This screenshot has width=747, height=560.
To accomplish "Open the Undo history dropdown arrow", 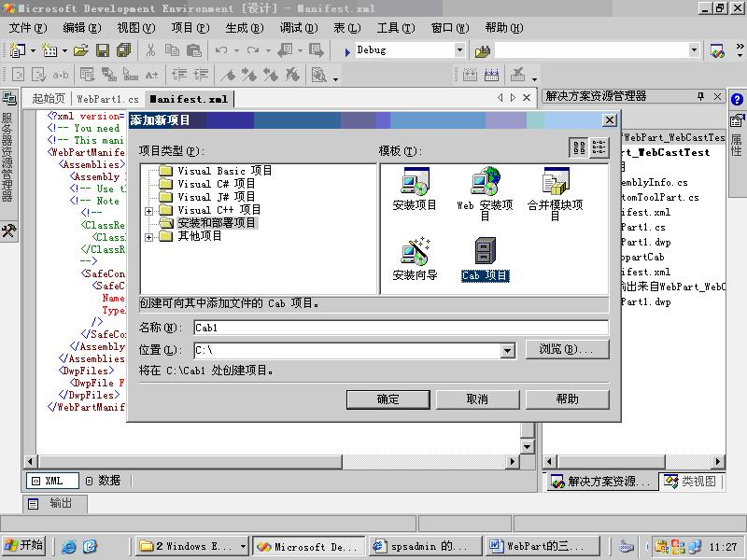I will click(235, 50).
